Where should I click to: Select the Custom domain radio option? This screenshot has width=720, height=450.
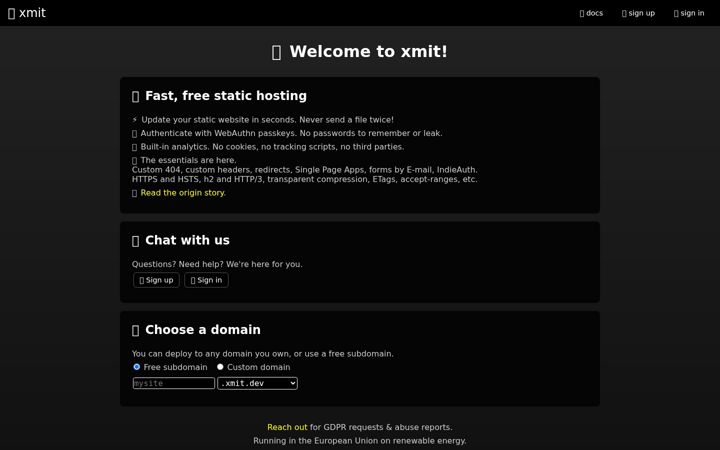point(220,367)
